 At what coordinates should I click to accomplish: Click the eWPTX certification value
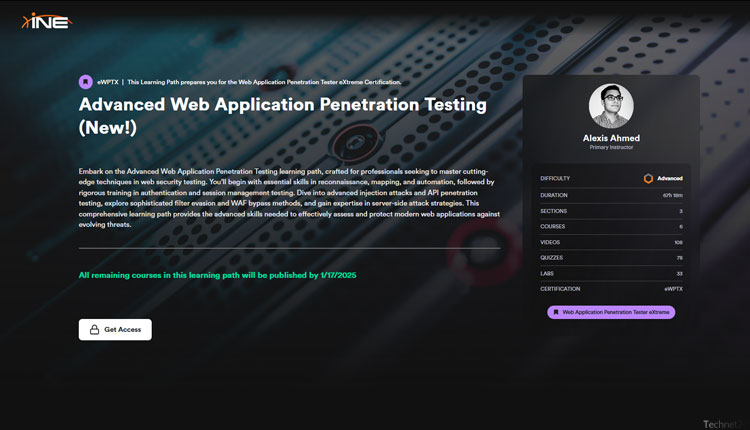coord(673,289)
